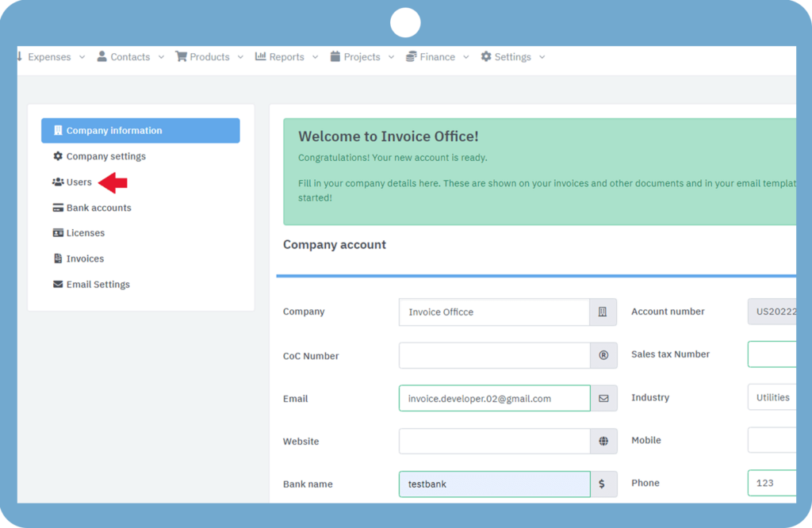Expand the Finance menu chevron
The image size is (812, 528).
(x=466, y=57)
